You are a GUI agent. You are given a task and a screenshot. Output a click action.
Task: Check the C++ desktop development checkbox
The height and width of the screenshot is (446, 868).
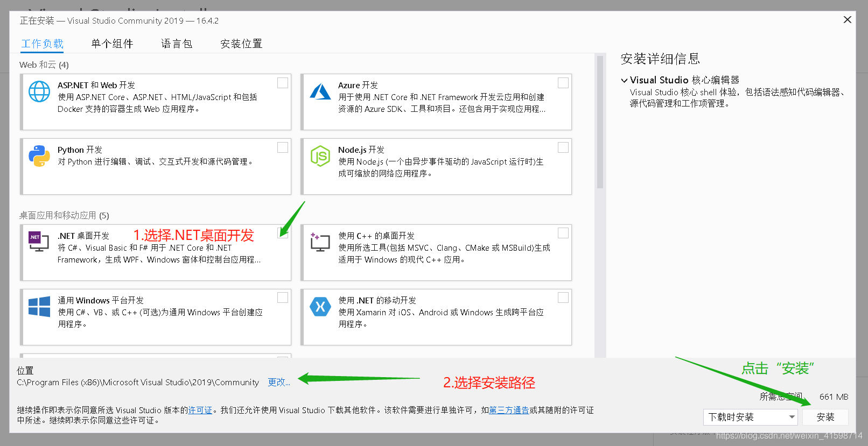pos(563,233)
